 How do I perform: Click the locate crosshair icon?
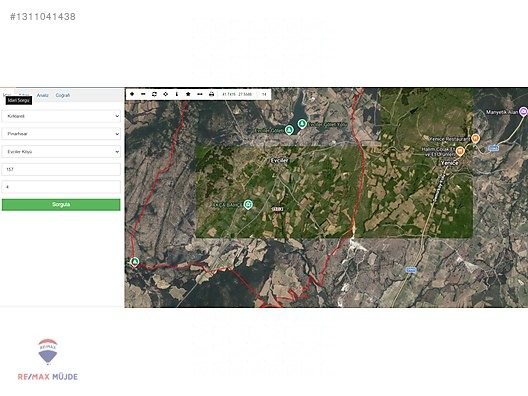pos(165,94)
